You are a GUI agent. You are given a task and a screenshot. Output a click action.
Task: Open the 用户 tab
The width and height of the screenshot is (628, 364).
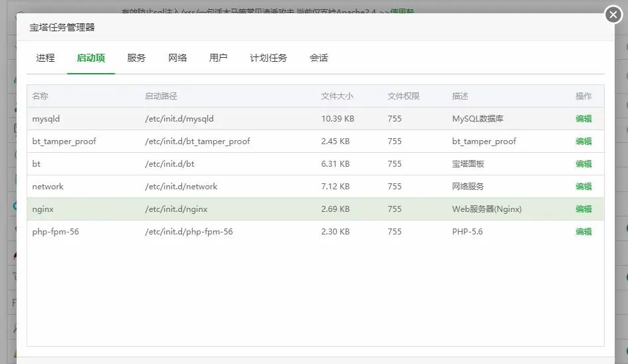click(218, 58)
